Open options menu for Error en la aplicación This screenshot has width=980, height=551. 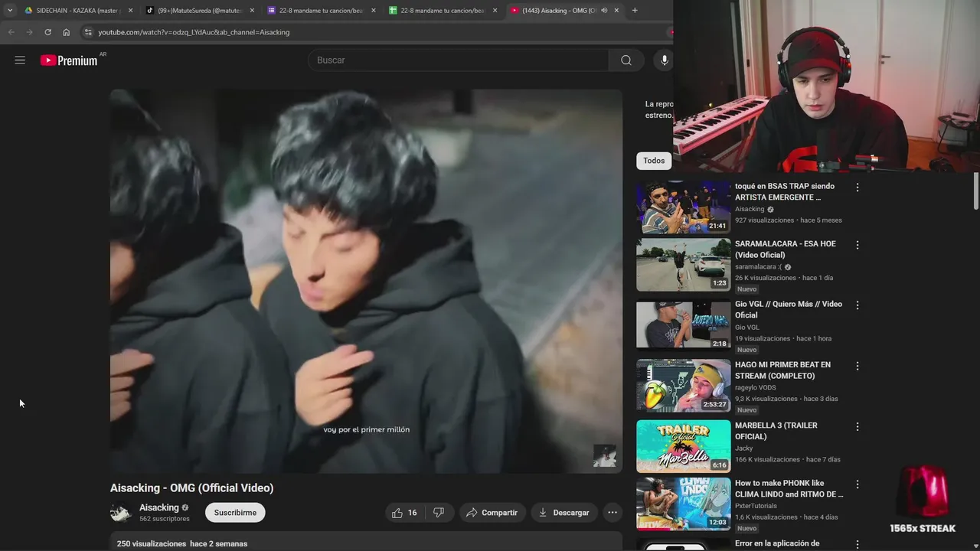857,544
